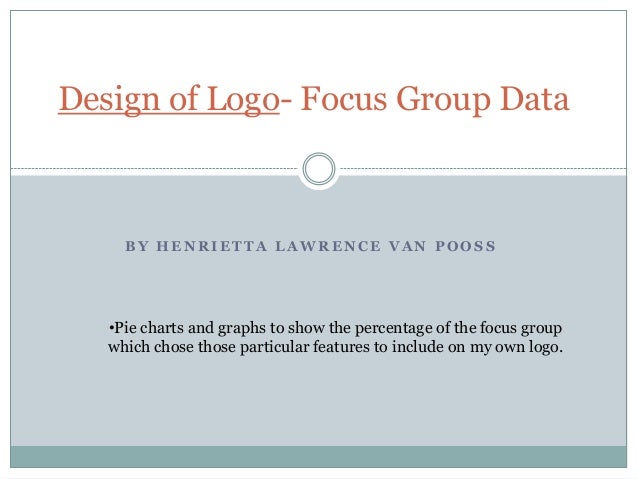Click the word "Focus" in the title

pyautogui.click(x=343, y=98)
